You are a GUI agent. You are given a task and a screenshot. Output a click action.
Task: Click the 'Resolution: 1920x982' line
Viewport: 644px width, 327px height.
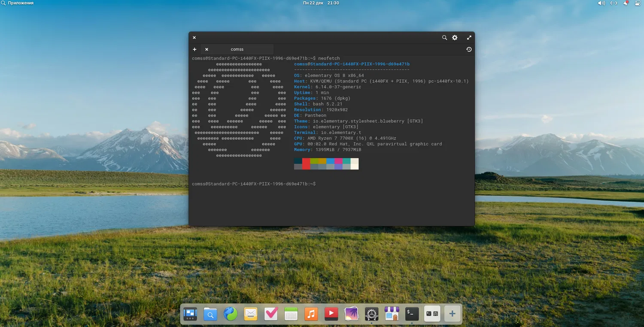321,109
